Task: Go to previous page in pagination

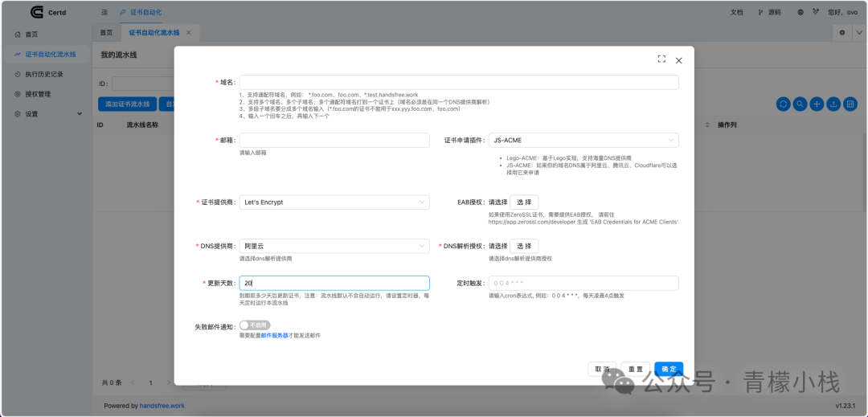Action: pos(133,382)
